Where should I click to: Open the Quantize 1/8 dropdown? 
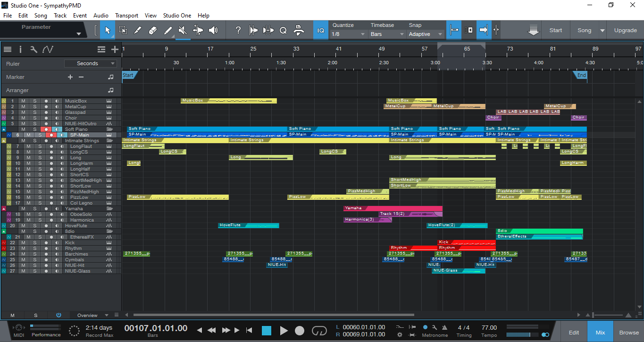point(349,34)
